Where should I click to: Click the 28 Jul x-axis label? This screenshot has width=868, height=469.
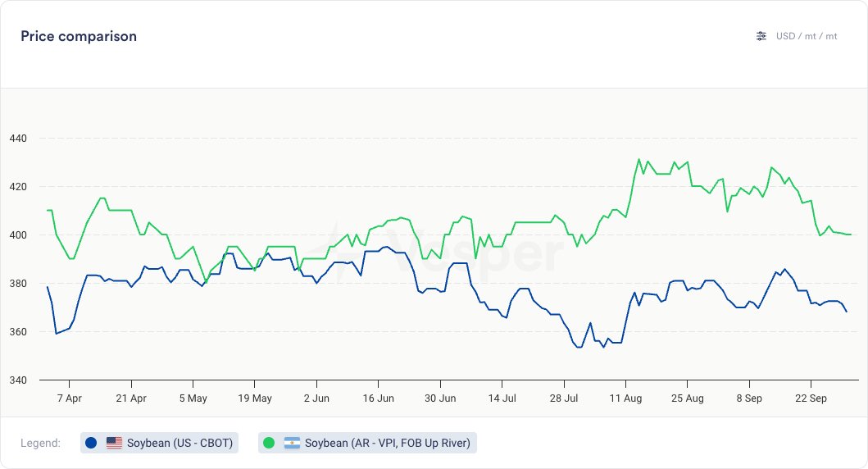pos(563,398)
